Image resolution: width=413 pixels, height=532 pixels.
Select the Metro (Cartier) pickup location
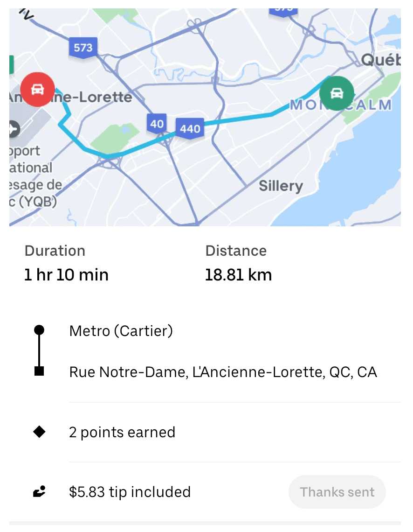[x=121, y=331]
